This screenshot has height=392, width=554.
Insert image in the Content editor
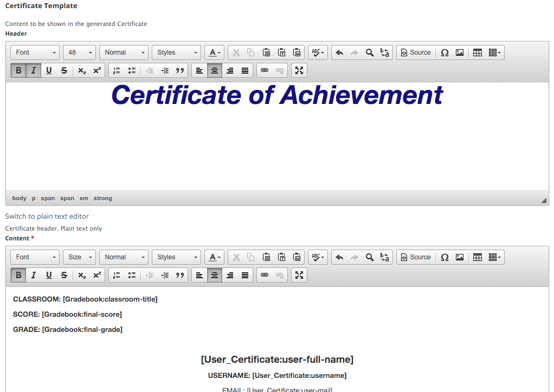pyautogui.click(x=460, y=257)
